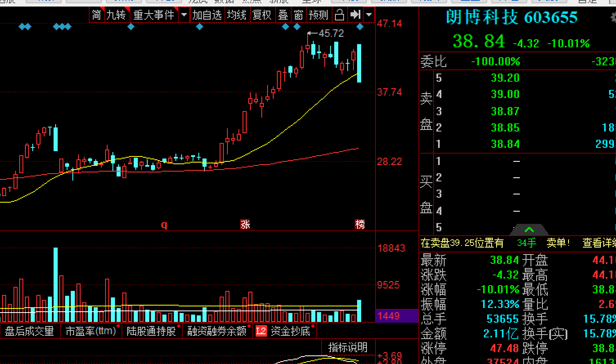Click the 涨 marker below the candles

point(245,224)
